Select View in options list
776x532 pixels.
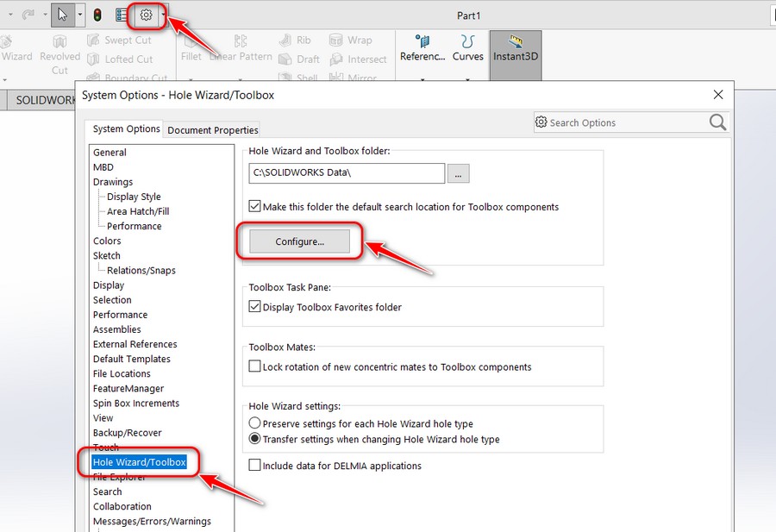coord(103,418)
